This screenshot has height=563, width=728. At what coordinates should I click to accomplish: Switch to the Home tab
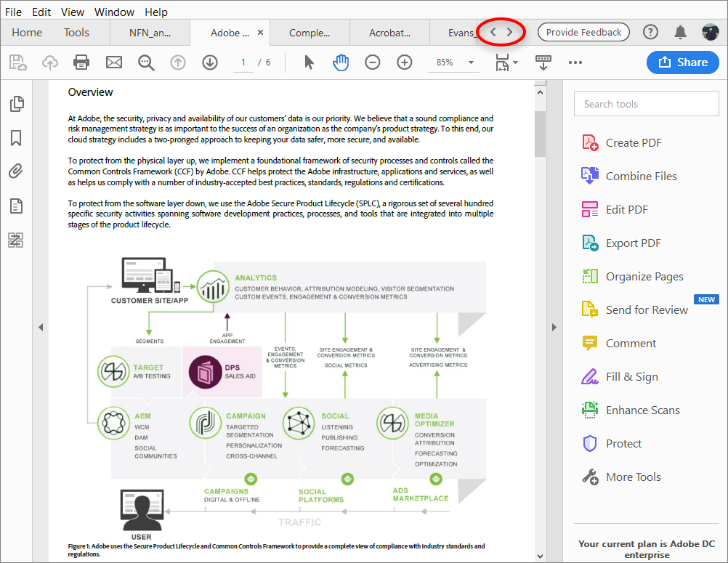coord(27,32)
